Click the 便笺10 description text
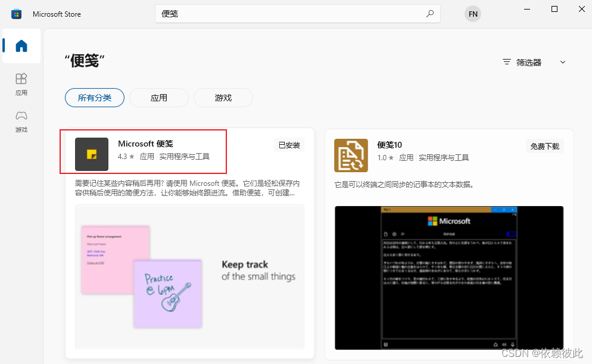This screenshot has height=364, width=592. 404,185
